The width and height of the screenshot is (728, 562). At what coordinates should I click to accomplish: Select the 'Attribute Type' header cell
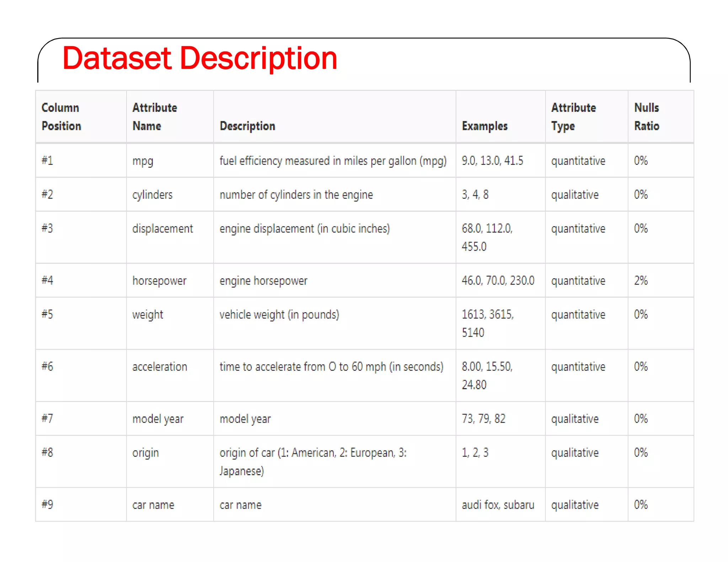point(587,117)
